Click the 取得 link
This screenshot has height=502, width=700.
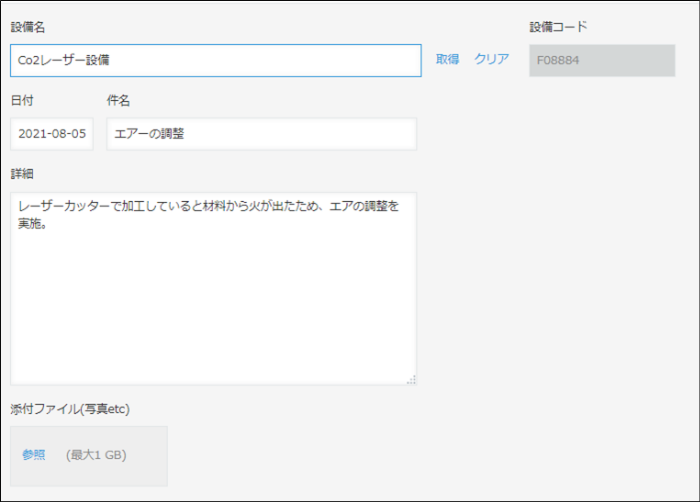tap(447, 59)
